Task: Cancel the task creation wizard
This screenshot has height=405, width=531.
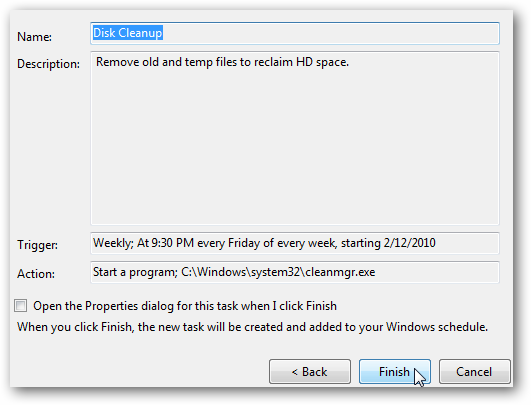Action: tap(474, 371)
